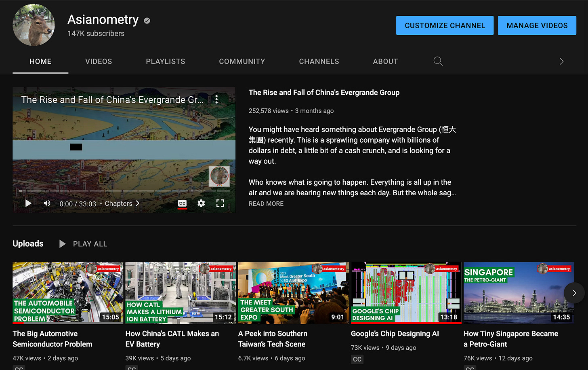Open the Singapore Petro-Giant thumbnail
Image resolution: width=588 pixels, height=370 pixels.
click(x=519, y=293)
